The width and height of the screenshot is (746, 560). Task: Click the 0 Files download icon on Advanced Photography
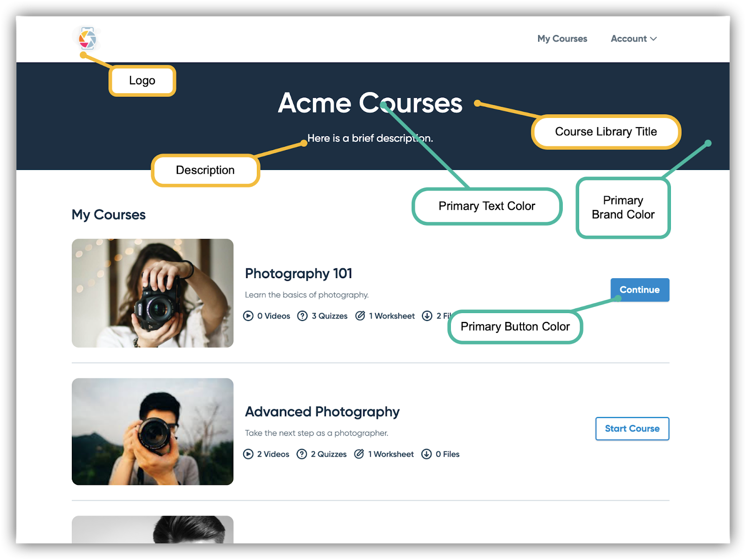pos(427,454)
